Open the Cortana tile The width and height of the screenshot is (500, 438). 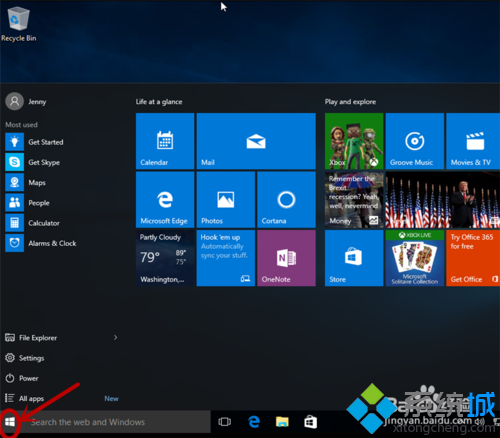286,200
